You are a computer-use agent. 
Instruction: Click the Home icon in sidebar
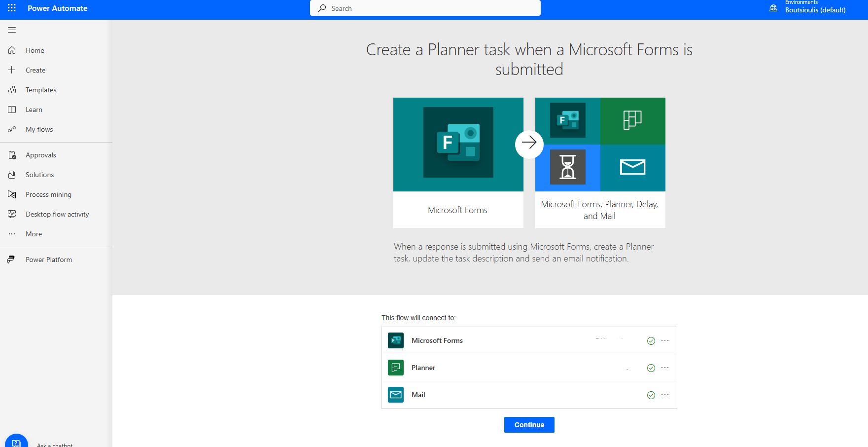(x=12, y=50)
